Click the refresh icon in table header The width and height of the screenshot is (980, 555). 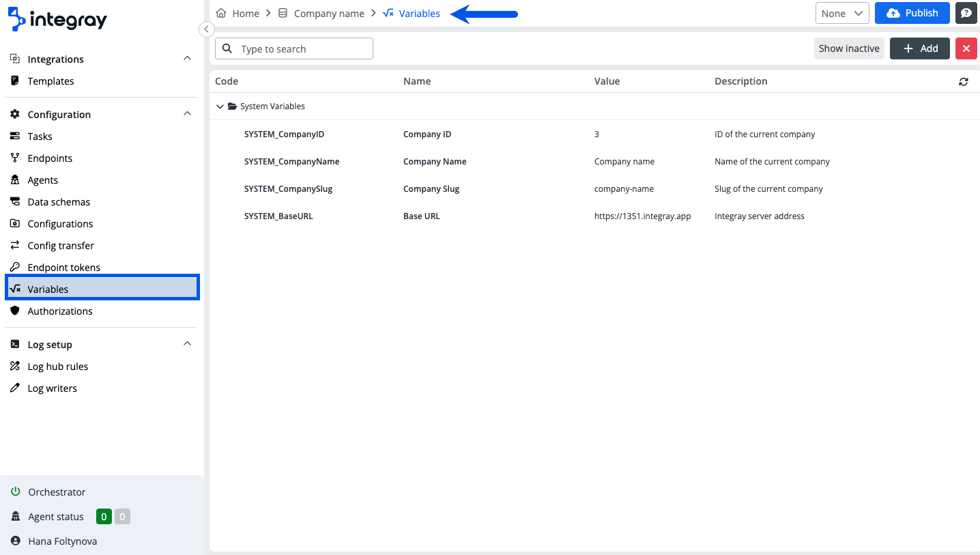pyautogui.click(x=963, y=82)
